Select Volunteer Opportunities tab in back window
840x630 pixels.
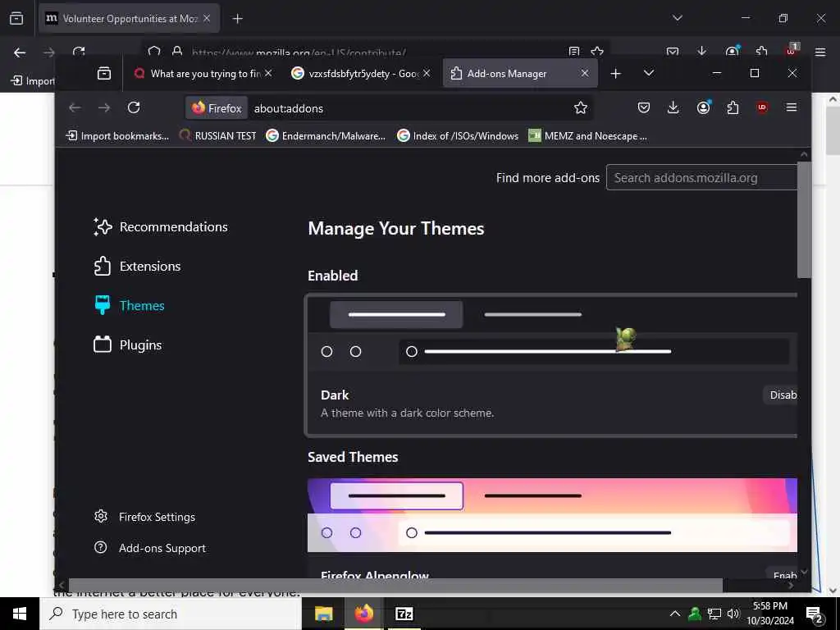pyautogui.click(x=130, y=18)
